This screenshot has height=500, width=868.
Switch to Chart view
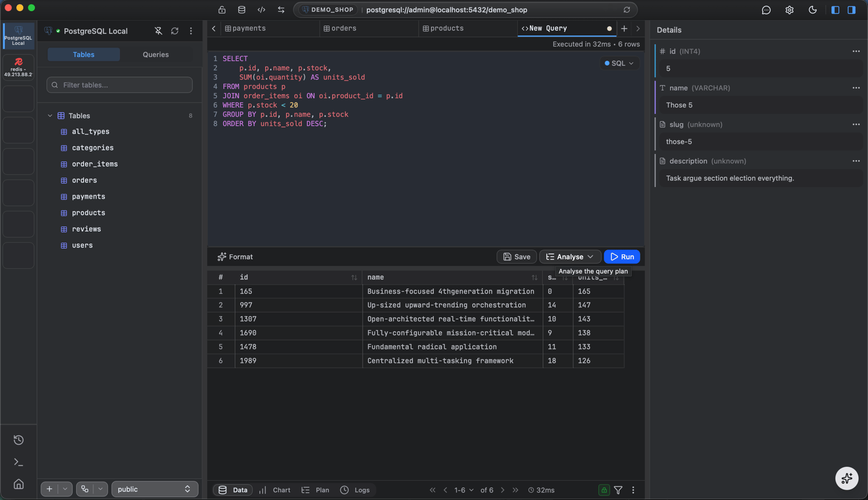(x=275, y=490)
